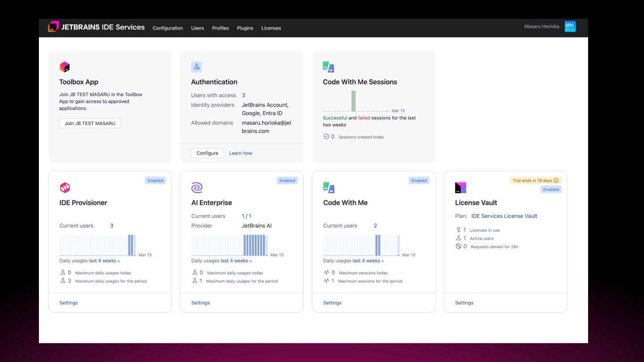The width and height of the screenshot is (644, 362).
Task: Click the AI Enterprise provider JetBrains AI text
Action: (x=257, y=226)
